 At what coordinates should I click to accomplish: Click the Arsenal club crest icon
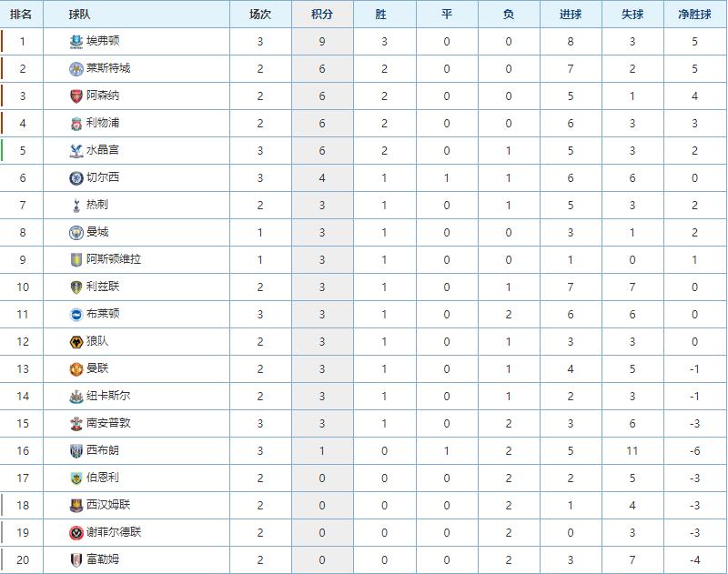[76, 96]
